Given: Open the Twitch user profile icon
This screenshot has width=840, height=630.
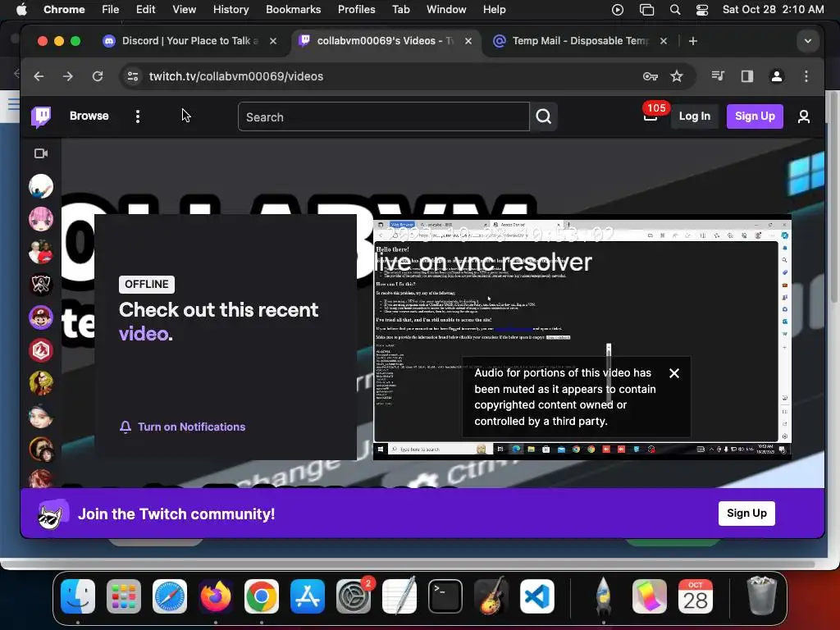Looking at the screenshot, I should [x=804, y=116].
